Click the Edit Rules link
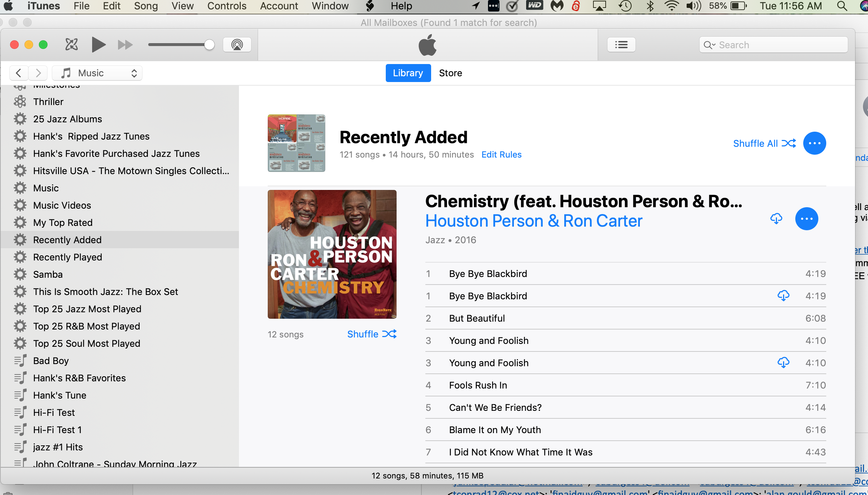The image size is (868, 495). coord(501,155)
